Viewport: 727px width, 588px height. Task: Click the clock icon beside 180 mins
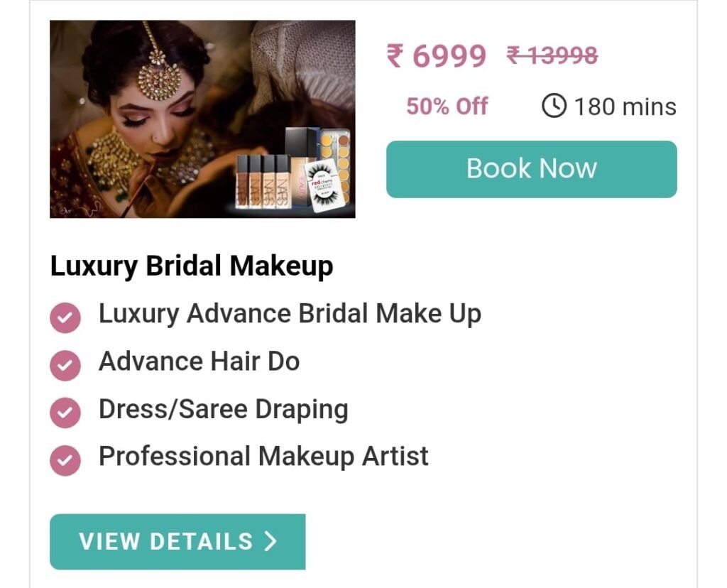tap(554, 106)
